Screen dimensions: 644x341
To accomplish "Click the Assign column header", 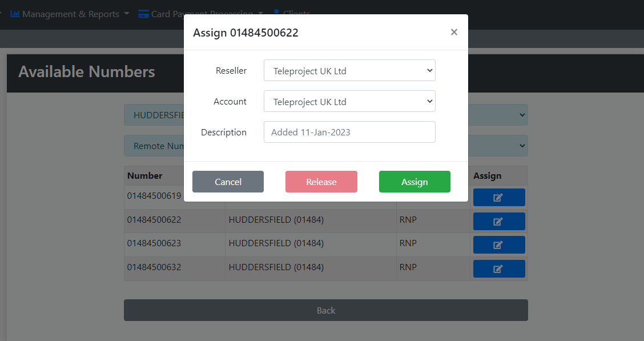I will tap(487, 176).
